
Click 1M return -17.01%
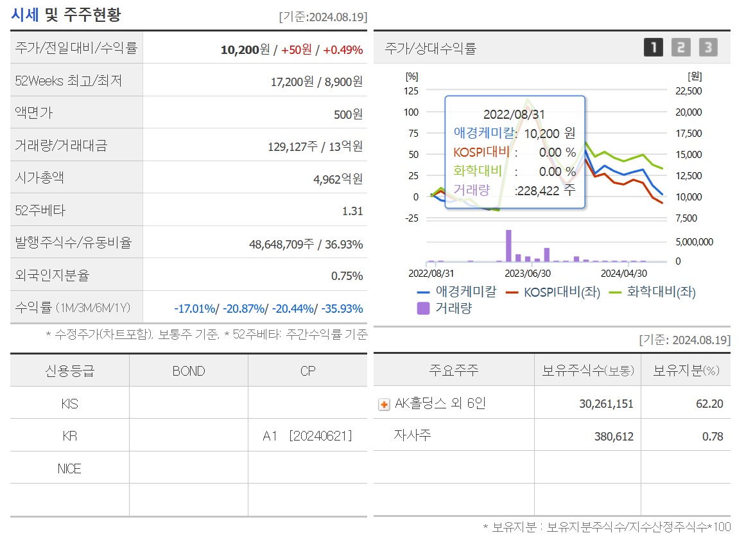(195, 308)
